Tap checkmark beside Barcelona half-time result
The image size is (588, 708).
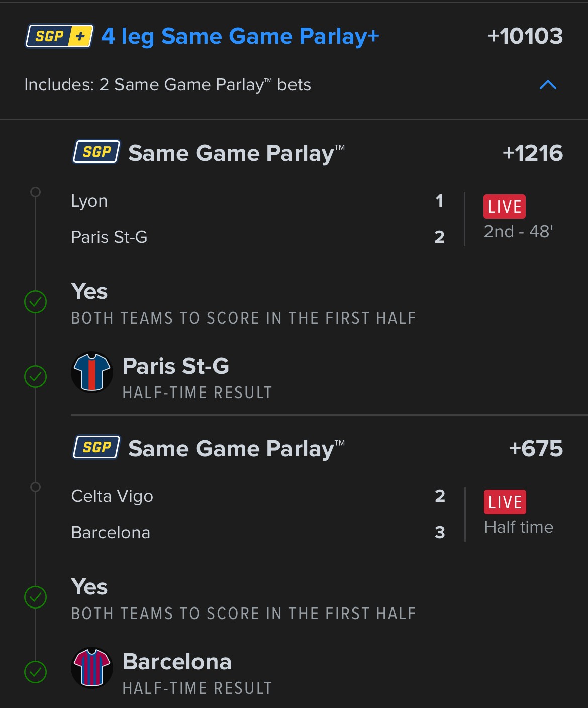(36, 672)
